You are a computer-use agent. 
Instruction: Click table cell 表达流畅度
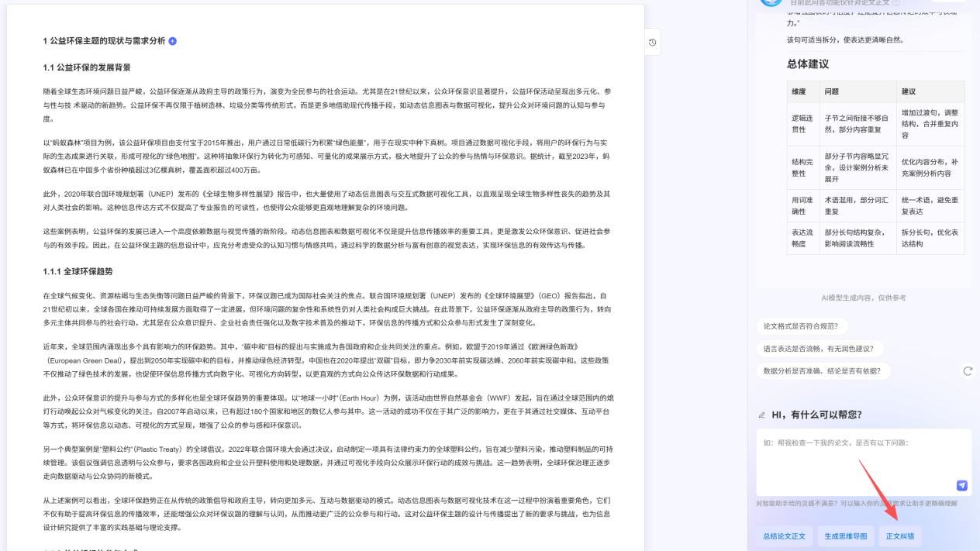pos(803,239)
